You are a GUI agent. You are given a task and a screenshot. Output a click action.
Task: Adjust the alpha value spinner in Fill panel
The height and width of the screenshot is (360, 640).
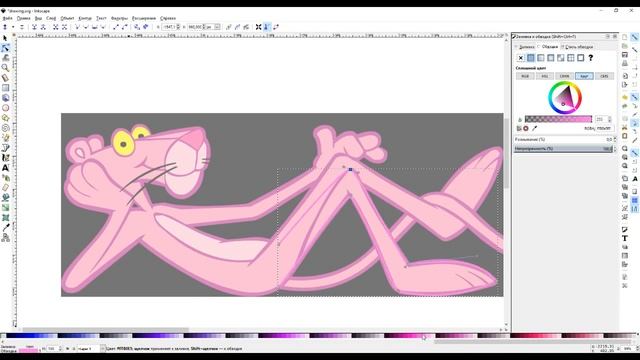point(610,119)
